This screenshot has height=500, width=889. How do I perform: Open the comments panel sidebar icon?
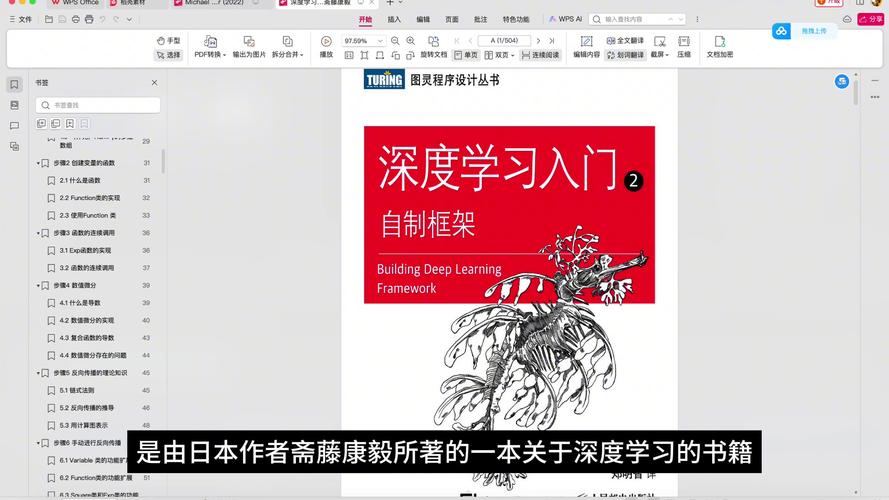point(14,126)
